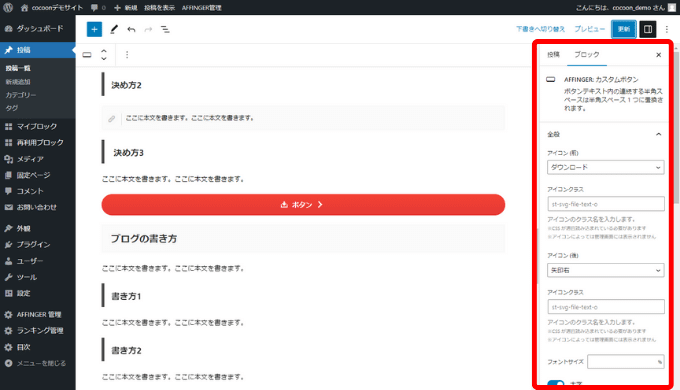Open the document list view icon
680x390 pixels.
coord(165,29)
